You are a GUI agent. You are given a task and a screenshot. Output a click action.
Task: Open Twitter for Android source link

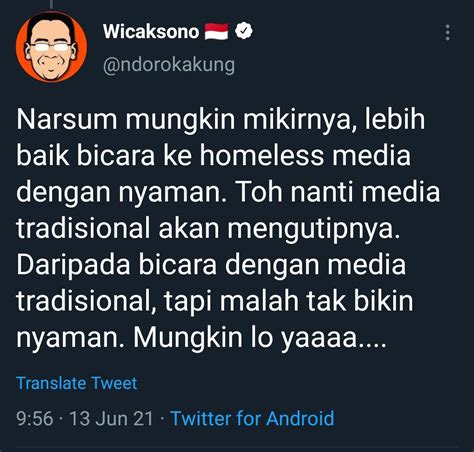coord(252,418)
